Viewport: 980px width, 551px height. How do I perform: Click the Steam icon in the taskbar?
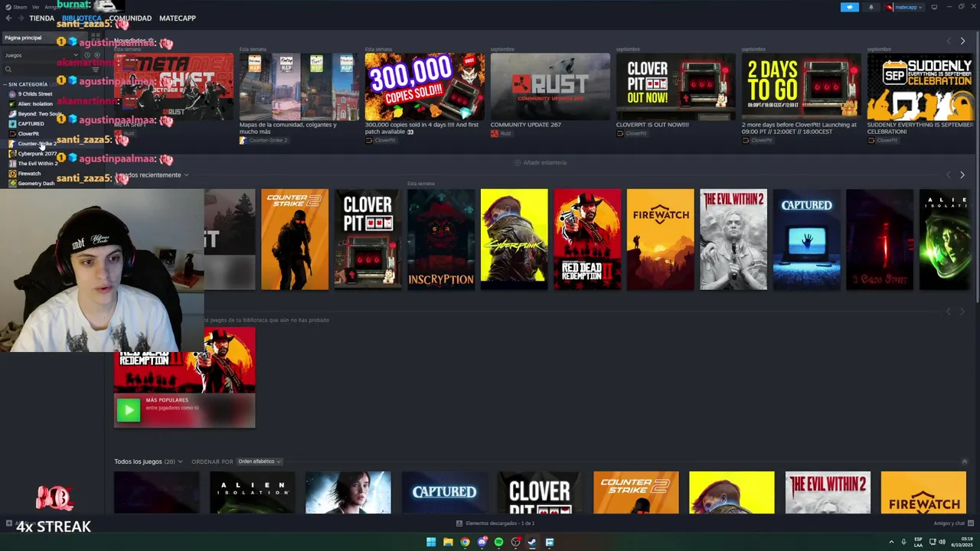[532, 542]
